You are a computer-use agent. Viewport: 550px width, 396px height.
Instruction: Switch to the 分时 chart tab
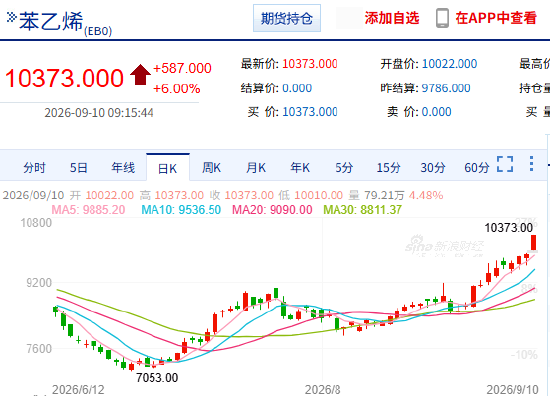tap(34, 168)
